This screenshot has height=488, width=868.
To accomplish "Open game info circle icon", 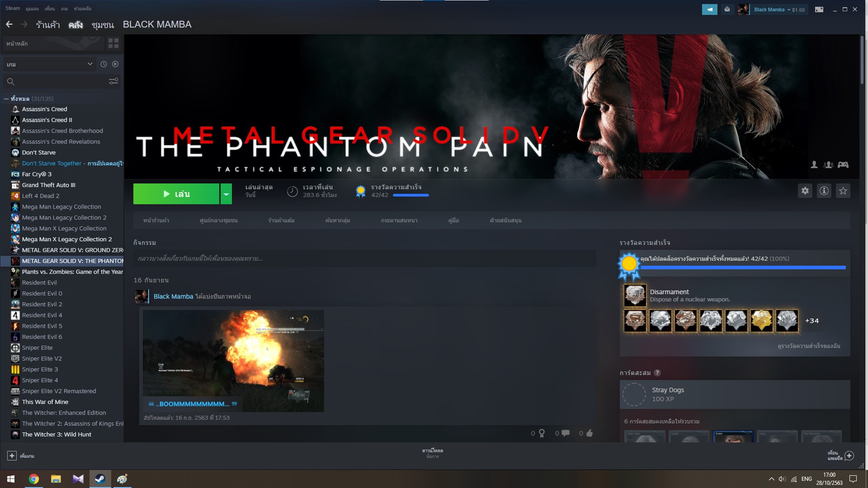I will (824, 191).
